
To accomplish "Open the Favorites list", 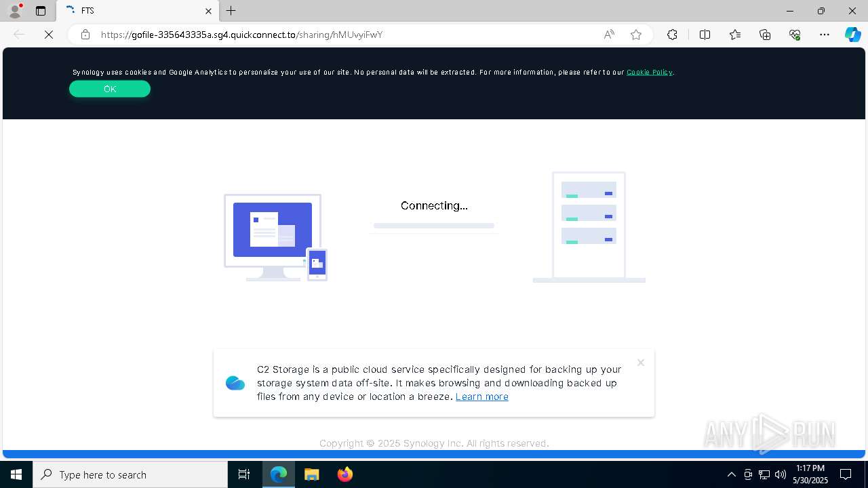I will [735, 35].
